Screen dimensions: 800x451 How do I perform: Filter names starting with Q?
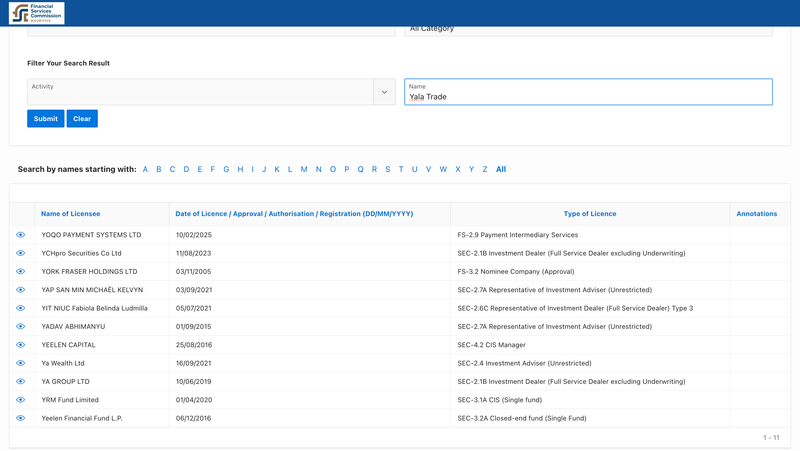[360, 169]
